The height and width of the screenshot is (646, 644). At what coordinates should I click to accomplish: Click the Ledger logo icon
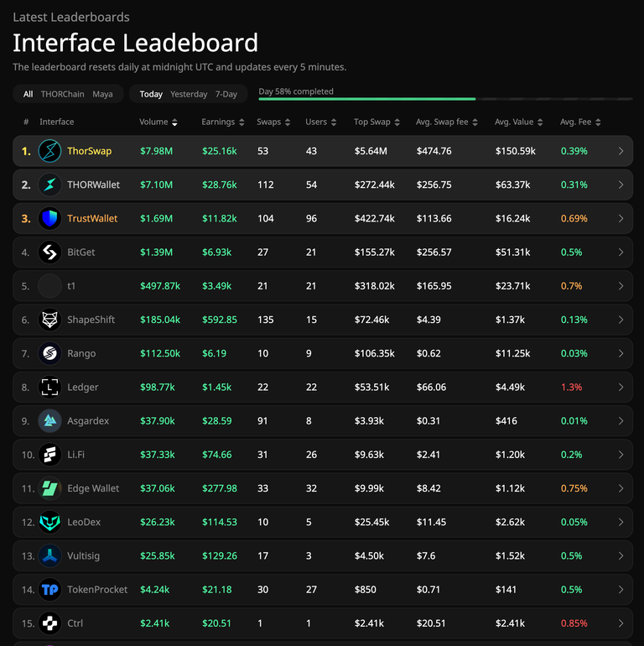click(x=49, y=388)
